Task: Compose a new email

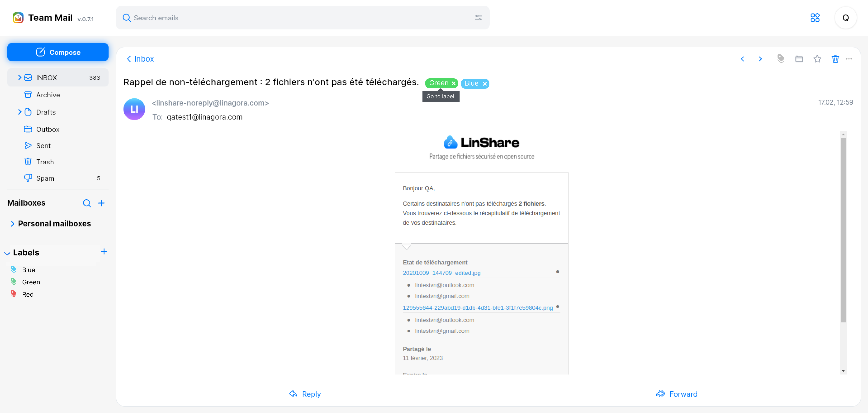Action: [x=58, y=52]
